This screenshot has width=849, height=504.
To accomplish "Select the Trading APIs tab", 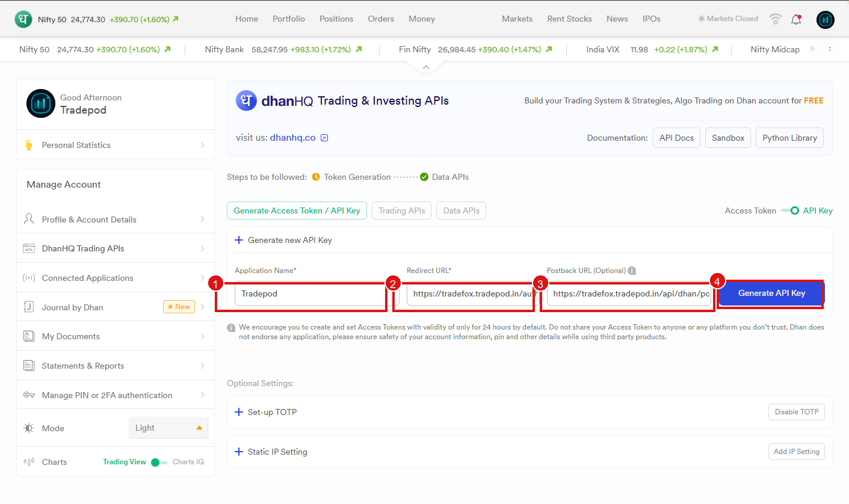I will (402, 211).
